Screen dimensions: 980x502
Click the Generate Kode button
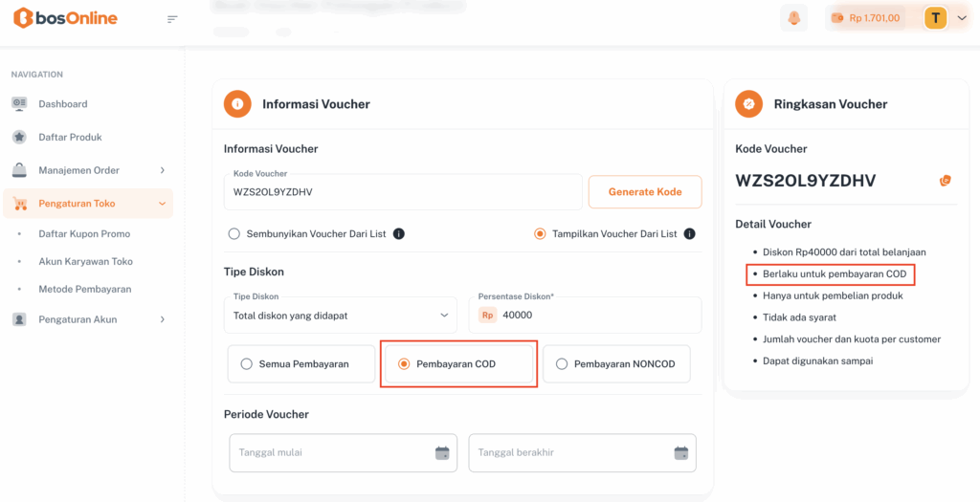pyautogui.click(x=645, y=191)
